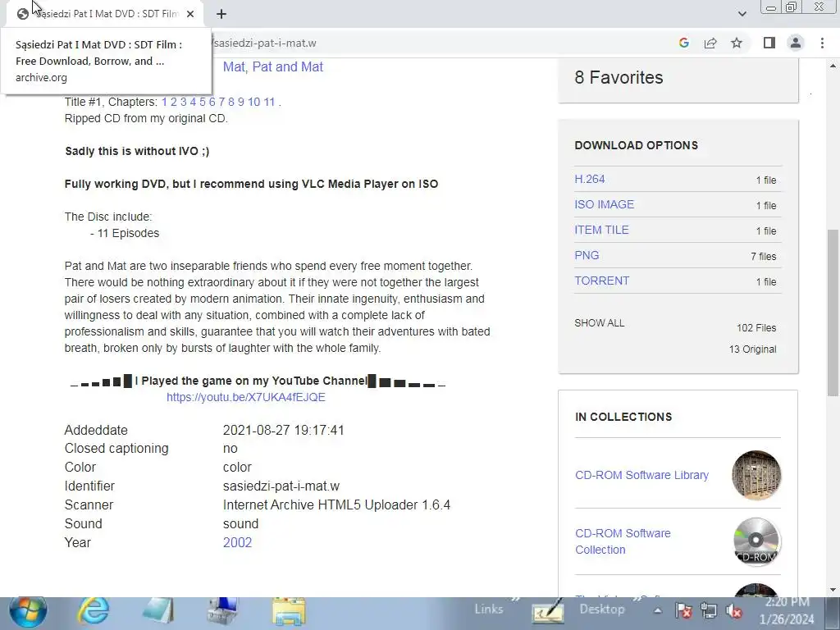Click Internet Archive HTML5 Uploader 1.6.4 text
840x630 pixels.
coord(336,505)
